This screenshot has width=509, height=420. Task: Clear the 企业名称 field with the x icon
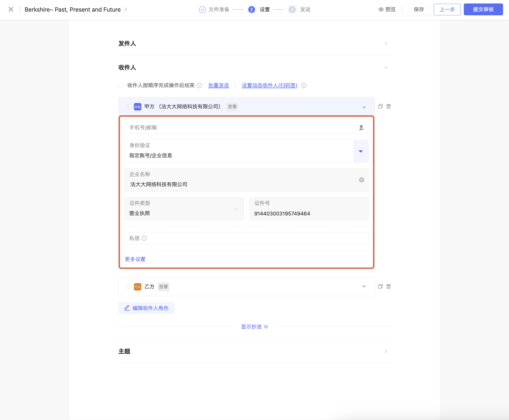tap(361, 180)
